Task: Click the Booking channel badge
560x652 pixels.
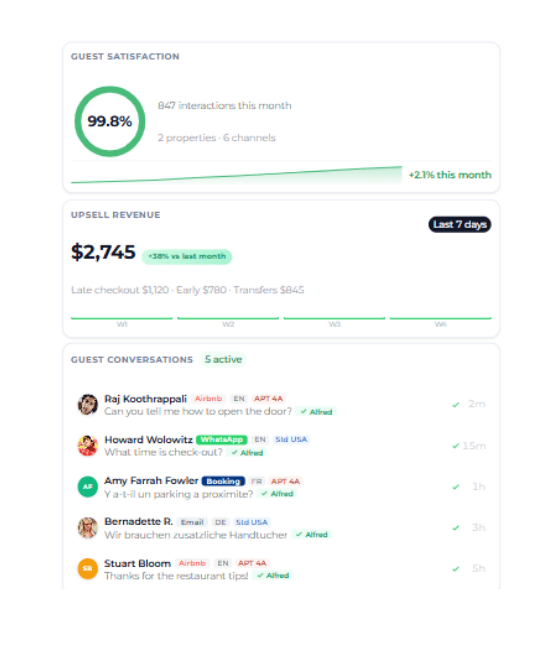Action: tap(223, 481)
